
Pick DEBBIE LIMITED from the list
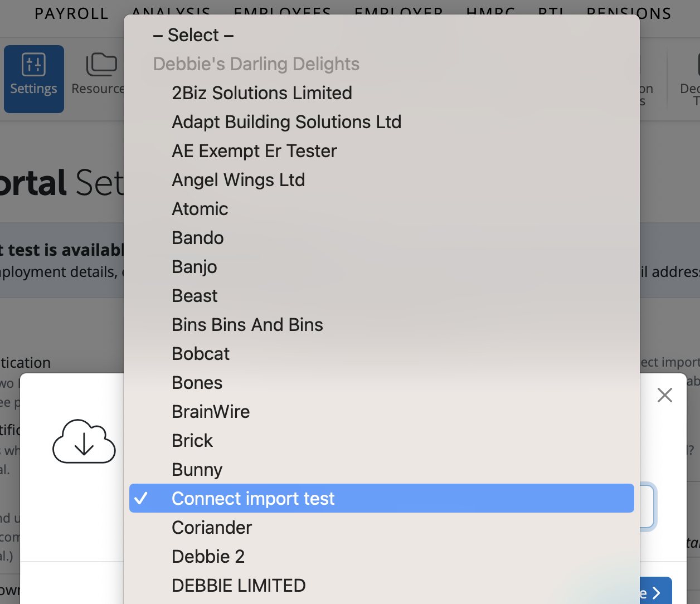pyautogui.click(x=239, y=586)
